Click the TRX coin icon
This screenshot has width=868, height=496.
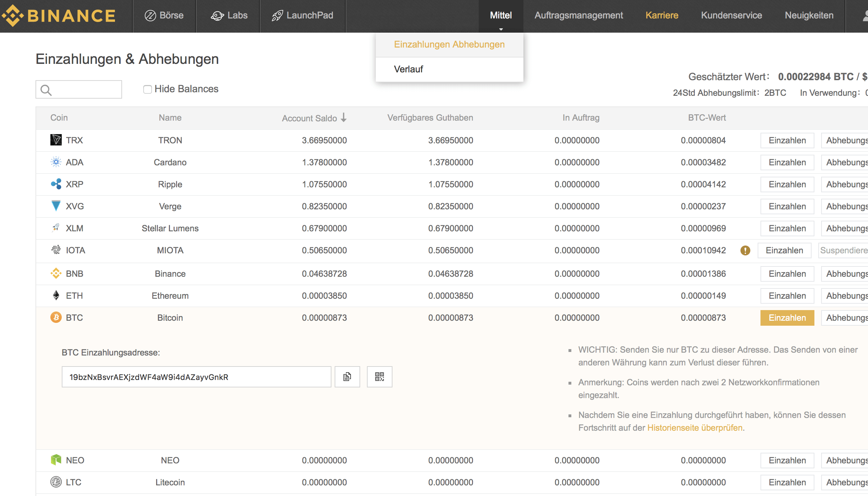pyautogui.click(x=56, y=140)
